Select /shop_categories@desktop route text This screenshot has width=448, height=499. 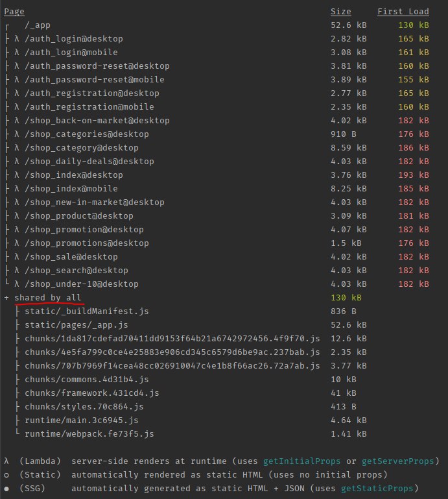click(x=87, y=134)
